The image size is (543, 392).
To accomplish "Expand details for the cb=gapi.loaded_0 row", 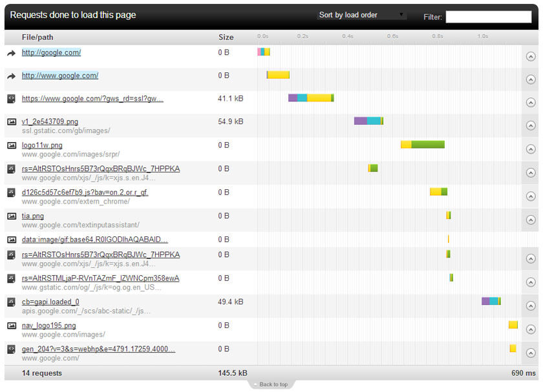I will tap(531, 306).
